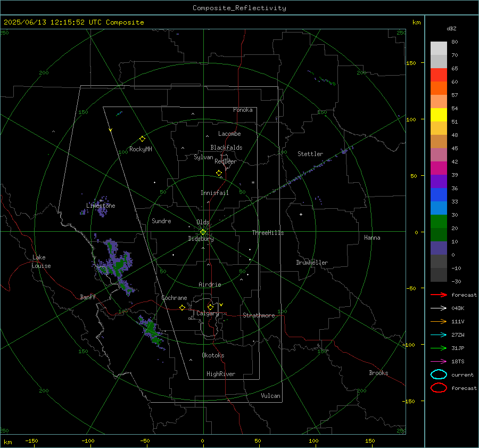Click the yellow diamond marker below RedDeer
Image resolution: width=479 pixels, height=448 pixels.
click(219, 173)
